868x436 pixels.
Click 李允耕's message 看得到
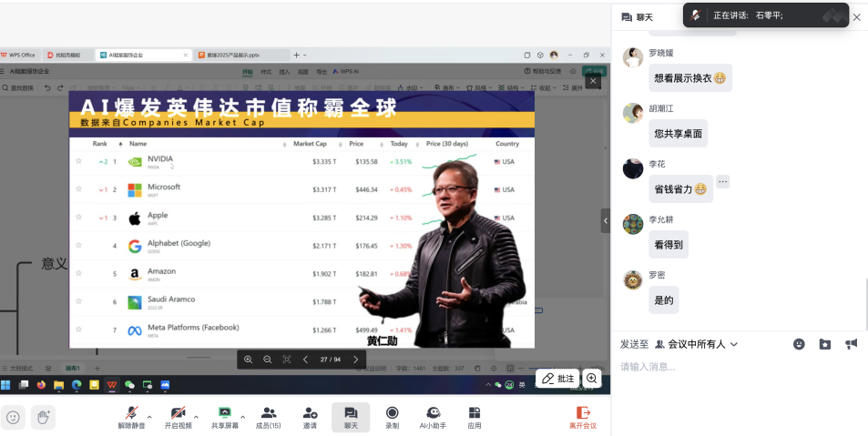coord(669,245)
